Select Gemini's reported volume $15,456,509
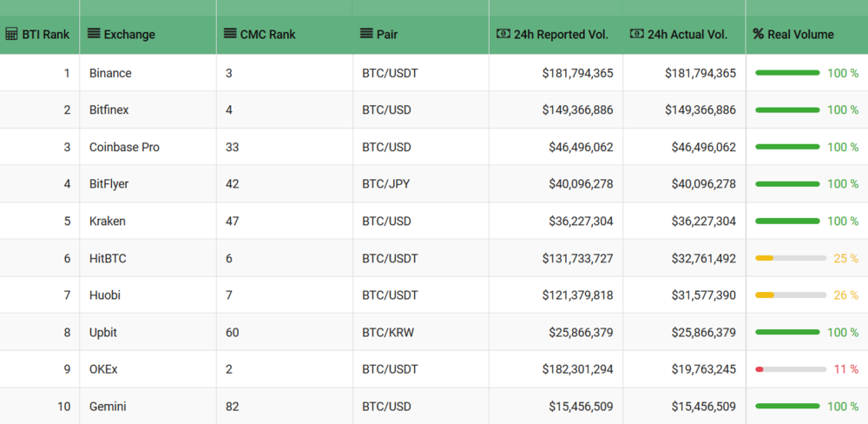This screenshot has width=868, height=424. (x=581, y=406)
